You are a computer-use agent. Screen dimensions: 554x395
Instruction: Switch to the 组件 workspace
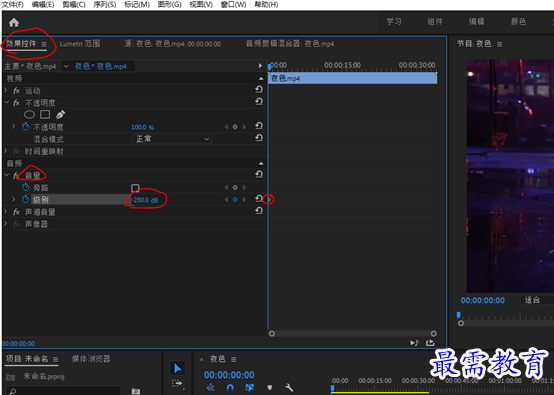point(435,22)
